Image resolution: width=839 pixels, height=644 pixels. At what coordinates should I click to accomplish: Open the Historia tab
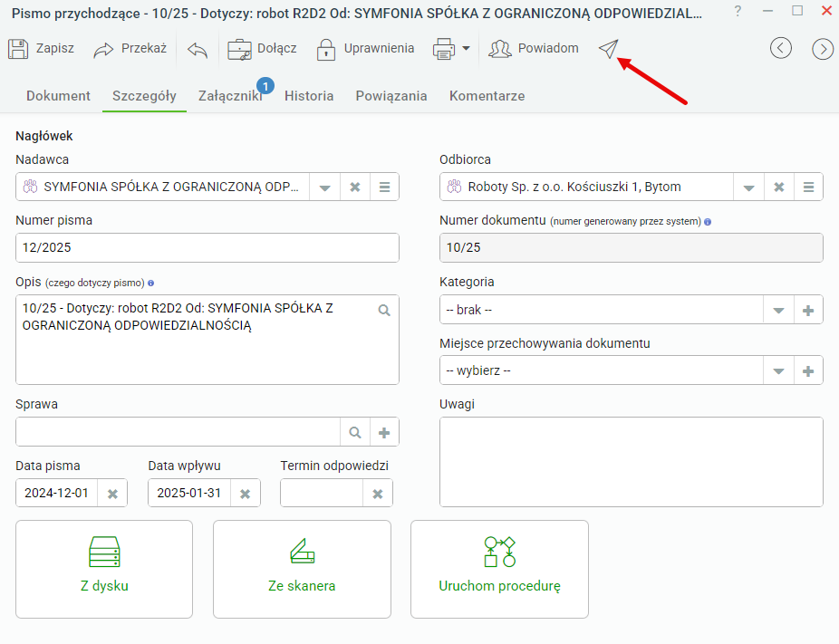point(309,96)
